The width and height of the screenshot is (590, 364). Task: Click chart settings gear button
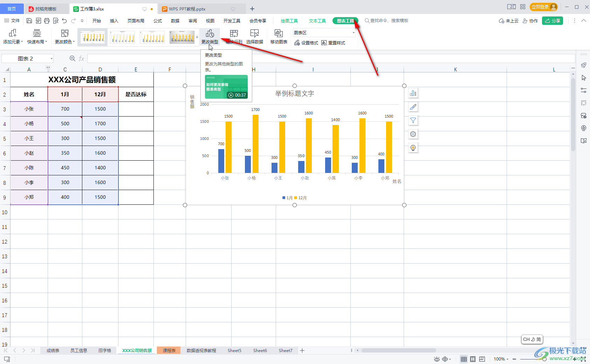413,134
